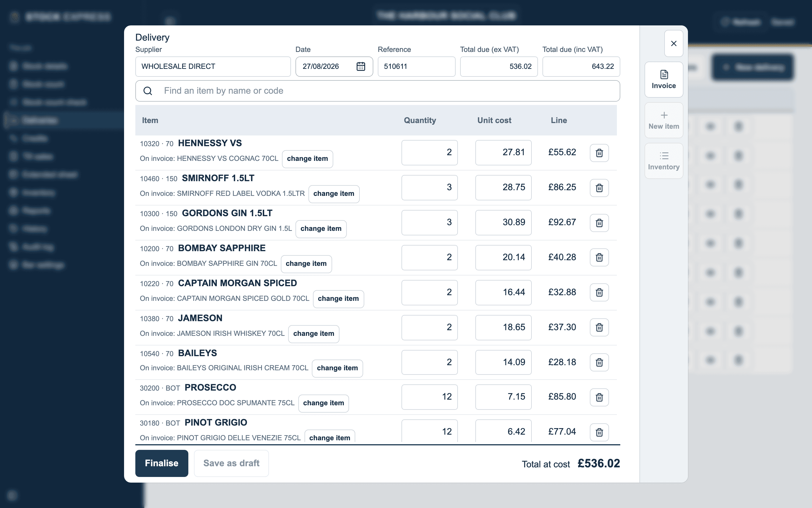Screen dimensions: 812x508
Task: Open the Invoice panel
Action: tap(664, 80)
